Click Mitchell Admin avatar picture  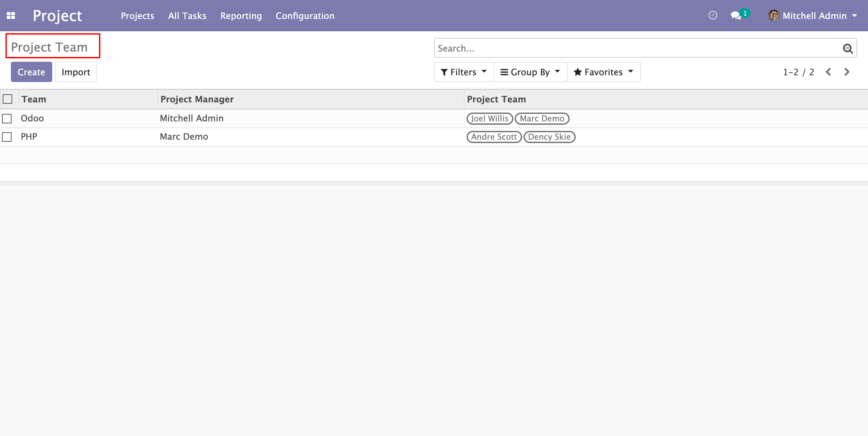[x=773, y=16]
